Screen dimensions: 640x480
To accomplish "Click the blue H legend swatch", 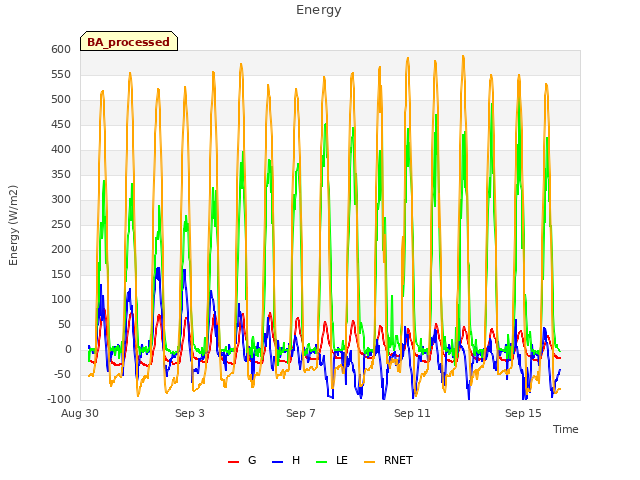I will (x=278, y=462).
